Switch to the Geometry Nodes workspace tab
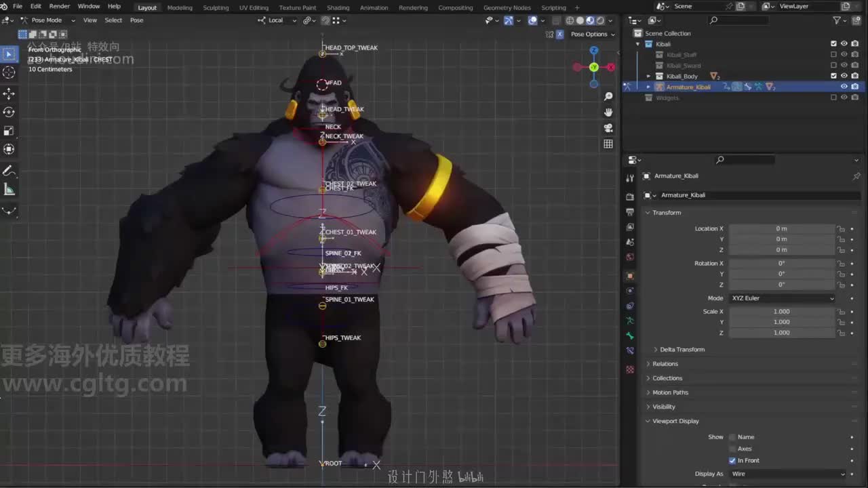868x488 pixels. coord(507,7)
